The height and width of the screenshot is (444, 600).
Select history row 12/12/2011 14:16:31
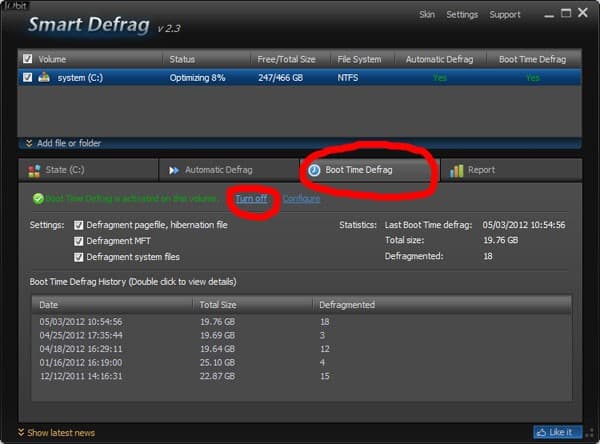pyautogui.click(x=302, y=376)
